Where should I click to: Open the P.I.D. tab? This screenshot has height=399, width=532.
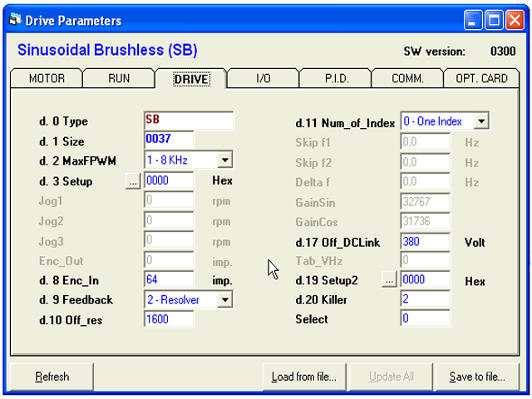pos(336,79)
